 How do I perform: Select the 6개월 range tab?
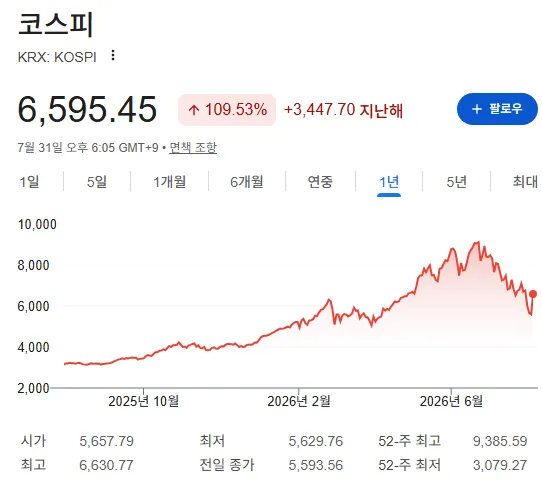(247, 182)
